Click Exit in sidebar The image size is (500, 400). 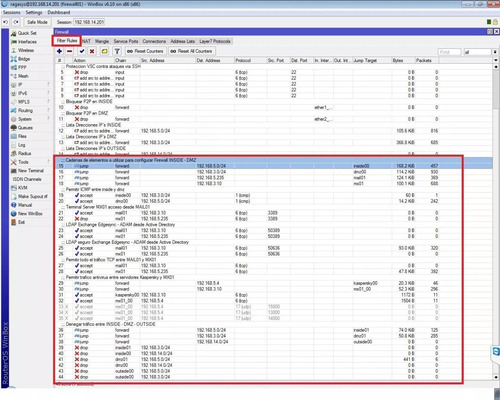pos(21,222)
